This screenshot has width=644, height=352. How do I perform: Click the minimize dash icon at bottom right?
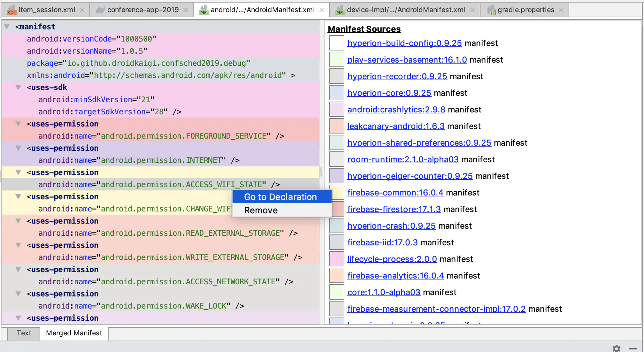point(633,348)
